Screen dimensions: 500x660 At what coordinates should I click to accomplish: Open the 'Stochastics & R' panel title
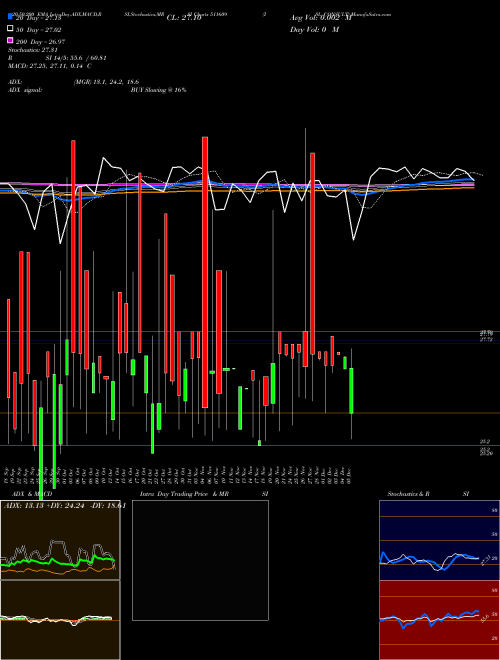pyautogui.click(x=409, y=494)
